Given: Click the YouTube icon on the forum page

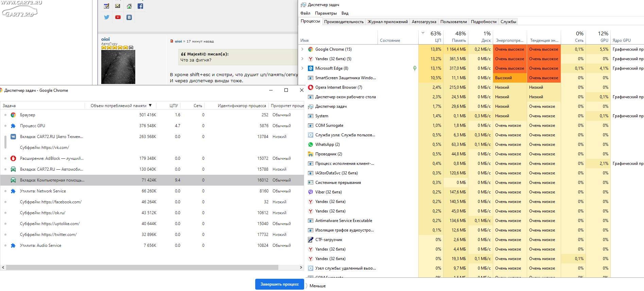Looking at the screenshot, I should (118, 17).
